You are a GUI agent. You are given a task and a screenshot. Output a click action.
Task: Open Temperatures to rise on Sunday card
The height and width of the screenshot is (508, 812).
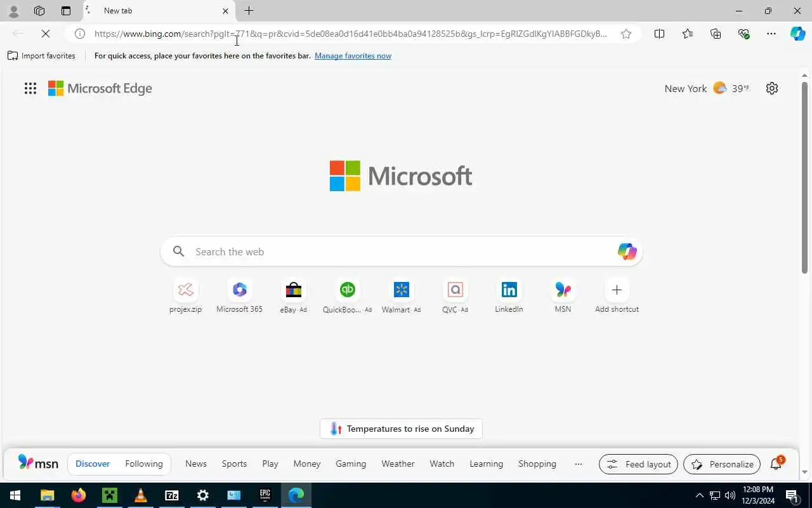(401, 429)
